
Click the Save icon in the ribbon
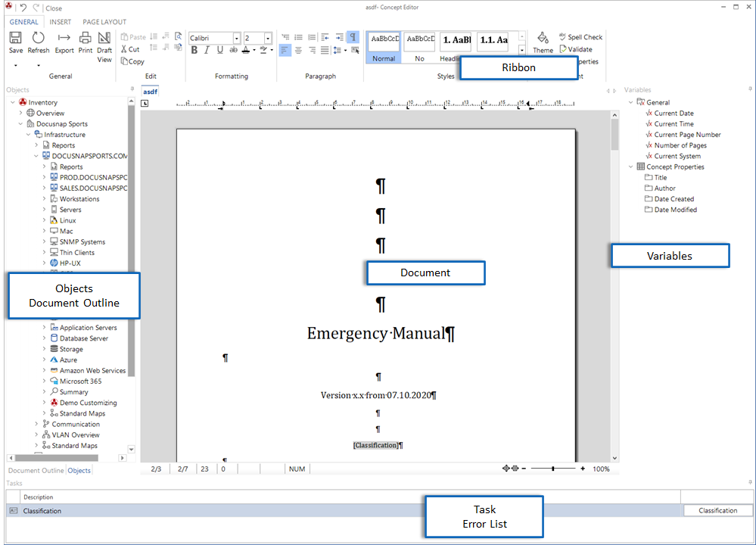click(x=15, y=38)
